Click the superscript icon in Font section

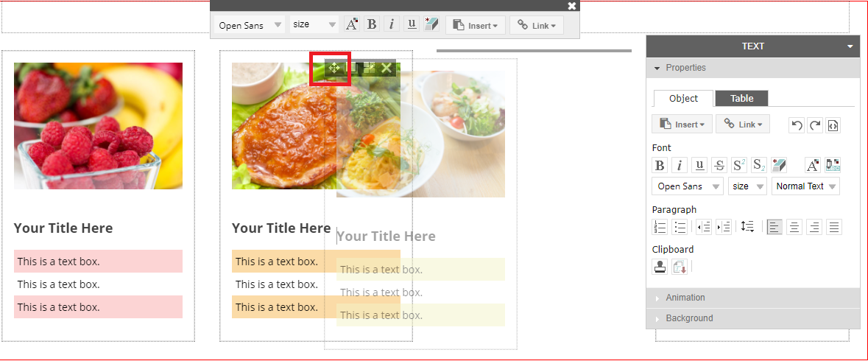coord(739,165)
